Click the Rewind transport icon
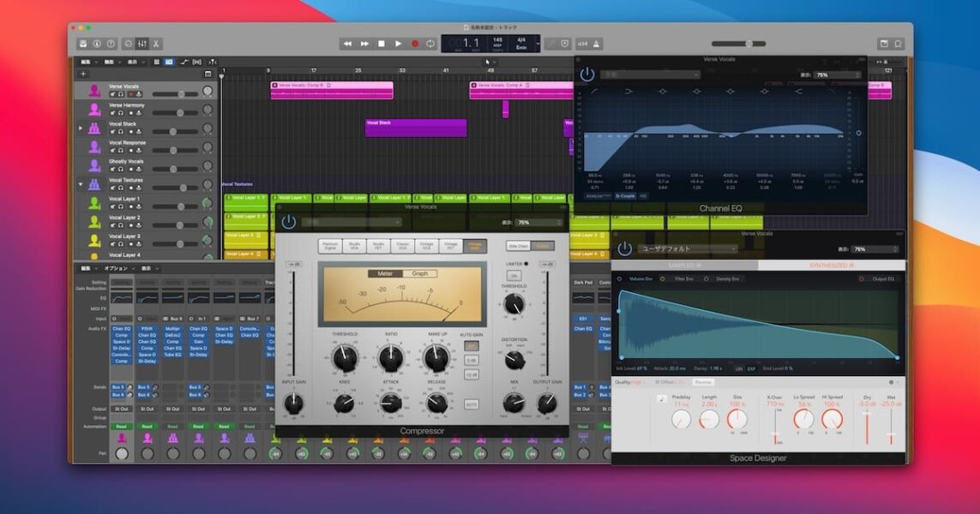980x514 pixels. tap(348, 43)
